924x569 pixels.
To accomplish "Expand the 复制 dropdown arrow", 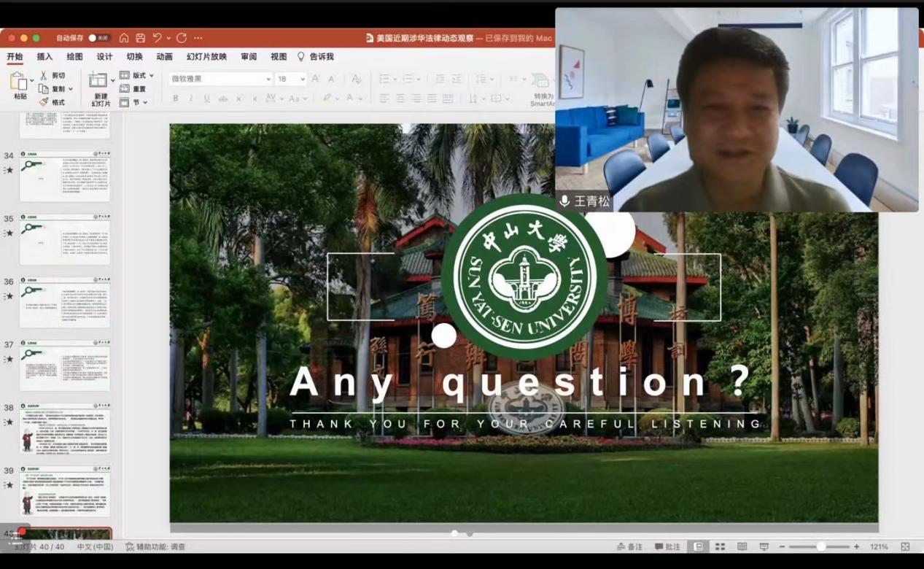I will tap(71, 89).
